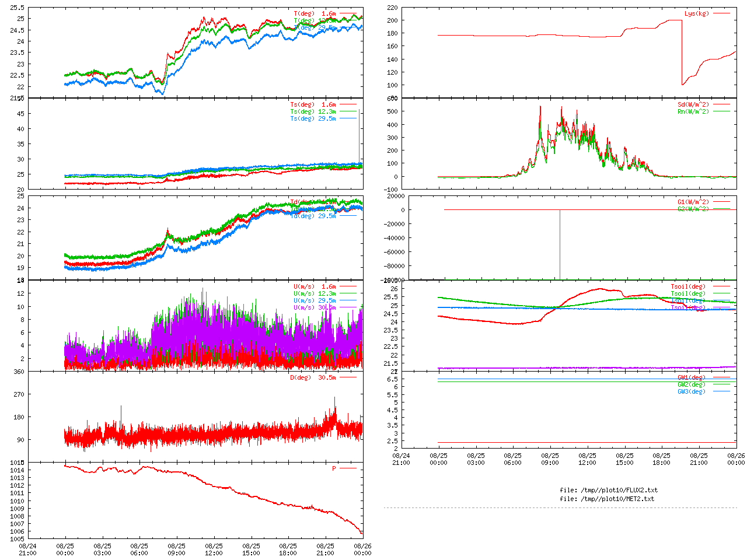Click the 25.5 tick on the top temperature axis
This screenshot has height=560, width=747.
tap(18, 8)
